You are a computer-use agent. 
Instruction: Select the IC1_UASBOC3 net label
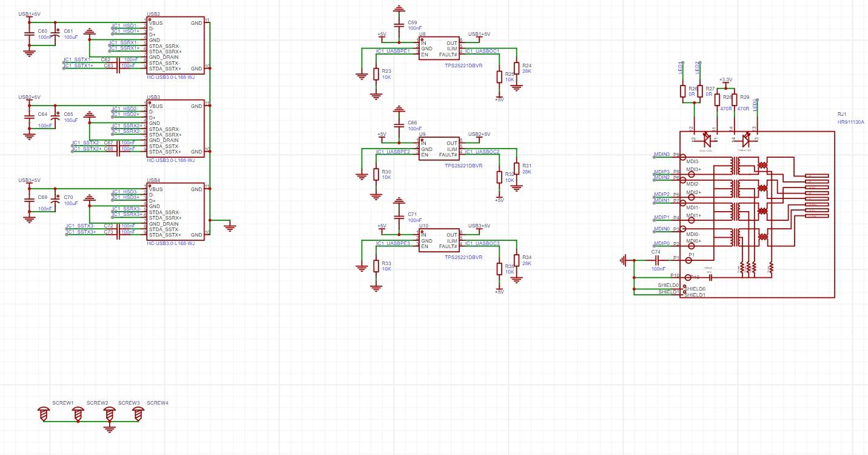point(482,243)
